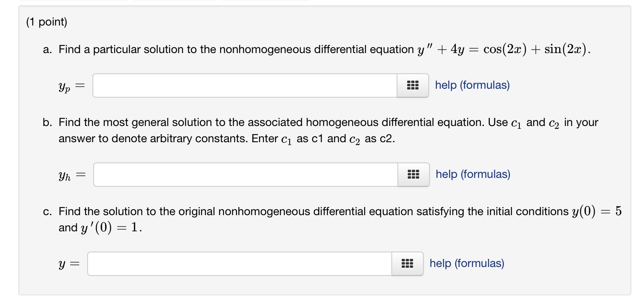Focus the answer box for initial conditions solution
This screenshot has height=299, width=644.
coord(239,263)
